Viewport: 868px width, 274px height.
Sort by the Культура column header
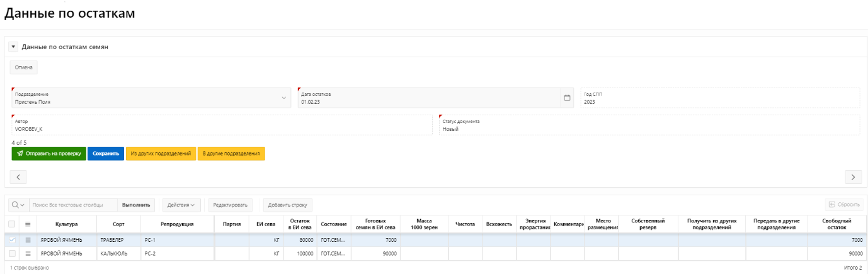click(66, 224)
